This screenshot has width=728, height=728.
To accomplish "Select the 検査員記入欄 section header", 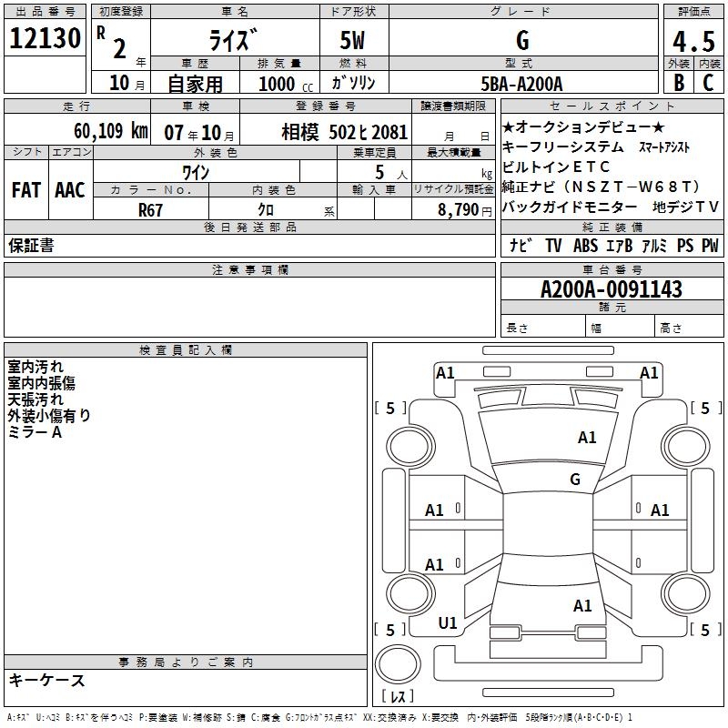I will [186, 350].
